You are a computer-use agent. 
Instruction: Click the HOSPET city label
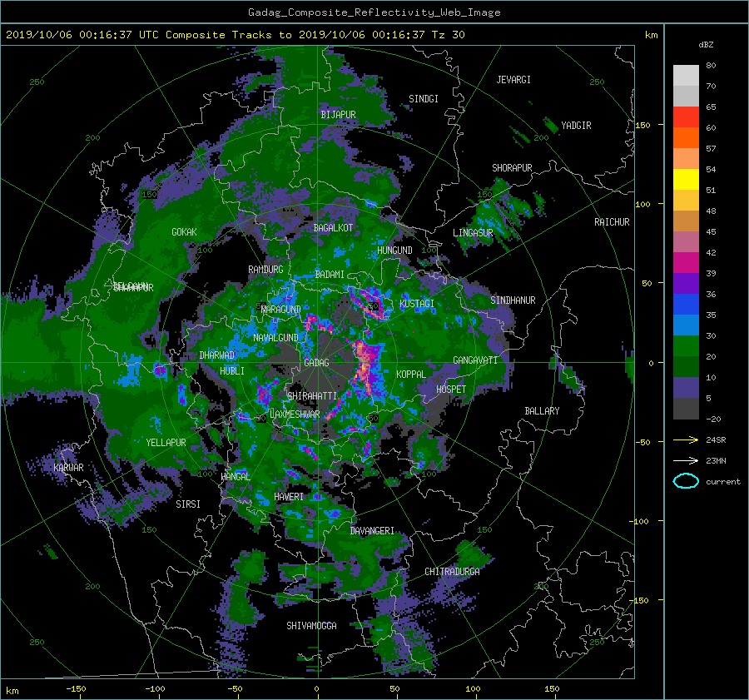pos(451,390)
